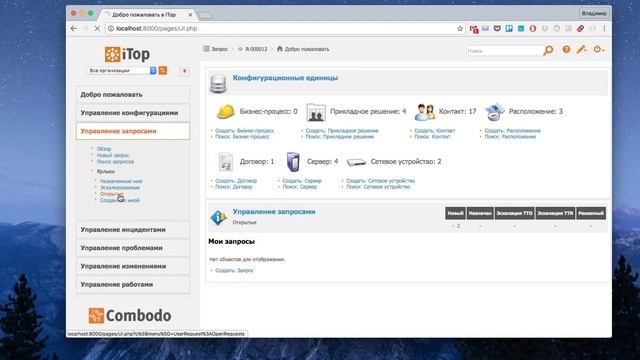Open a new browser tab
This screenshot has height=360, width=640.
205,16
